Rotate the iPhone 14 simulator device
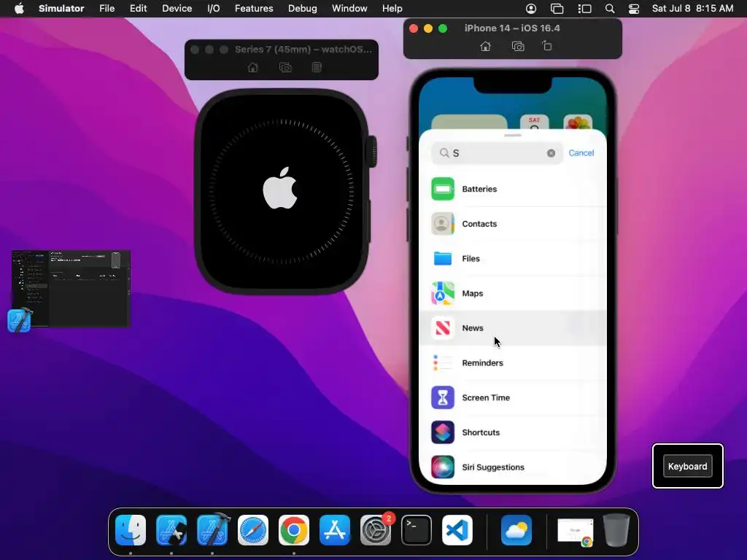 [x=547, y=46]
